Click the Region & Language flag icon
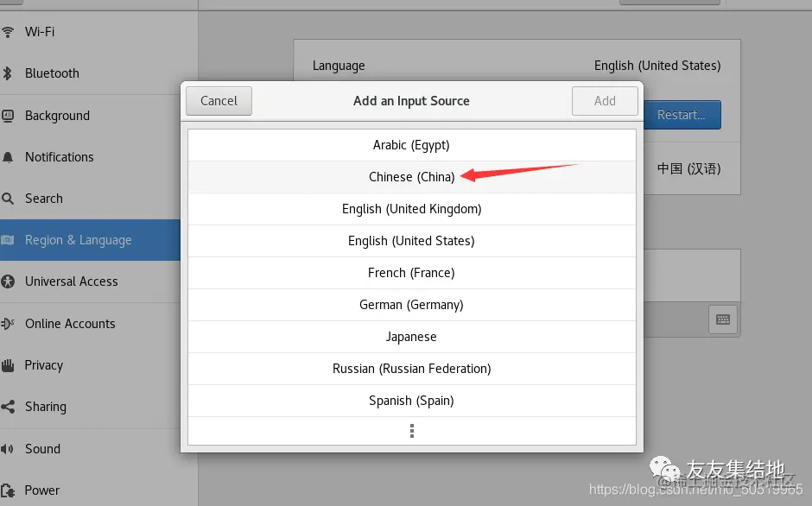 (7, 240)
